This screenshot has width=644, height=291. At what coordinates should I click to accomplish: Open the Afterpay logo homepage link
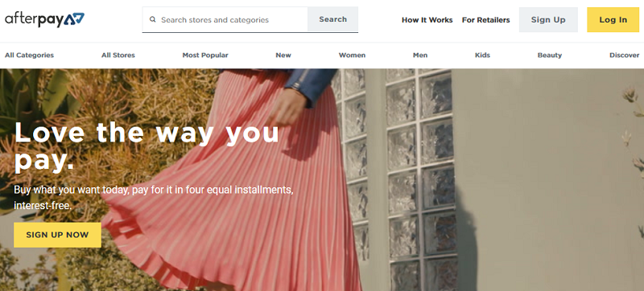point(44,19)
